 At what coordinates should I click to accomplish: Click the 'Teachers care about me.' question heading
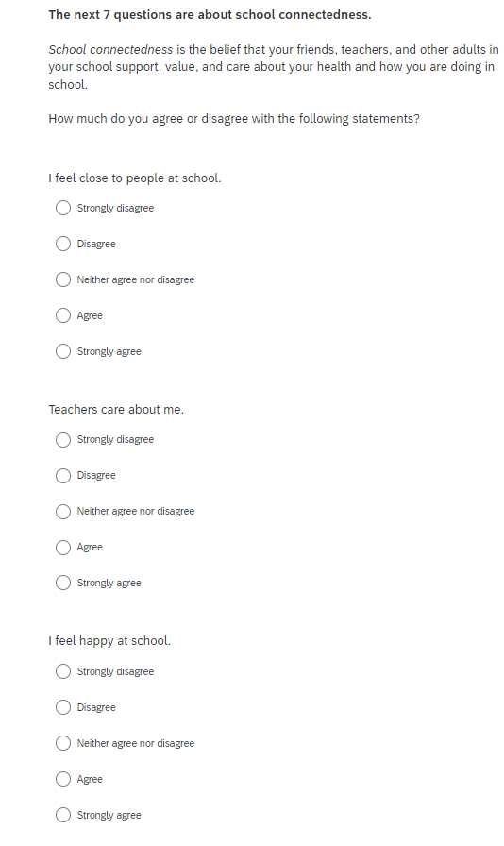[x=116, y=410]
